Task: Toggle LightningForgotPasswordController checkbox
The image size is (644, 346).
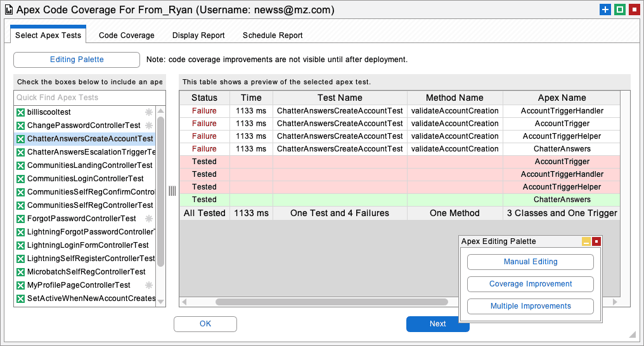Action: (20, 232)
